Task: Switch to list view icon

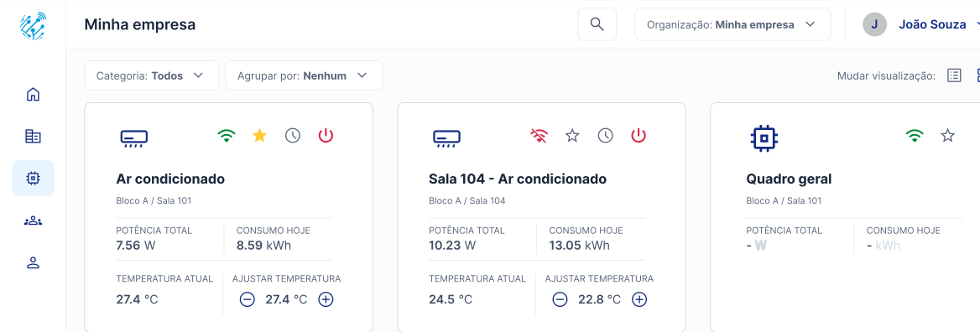Action: [x=954, y=75]
